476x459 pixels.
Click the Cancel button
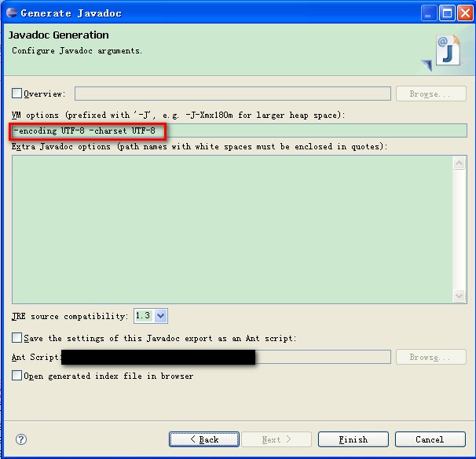pyautogui.click(x=430, y=439)
